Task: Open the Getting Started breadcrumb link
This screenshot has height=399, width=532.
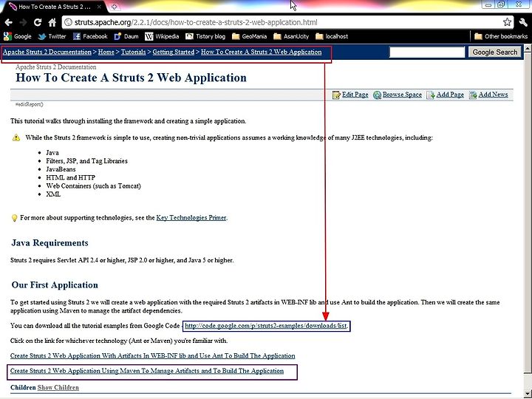Action: pyautogui.click(x=174, y=52)
